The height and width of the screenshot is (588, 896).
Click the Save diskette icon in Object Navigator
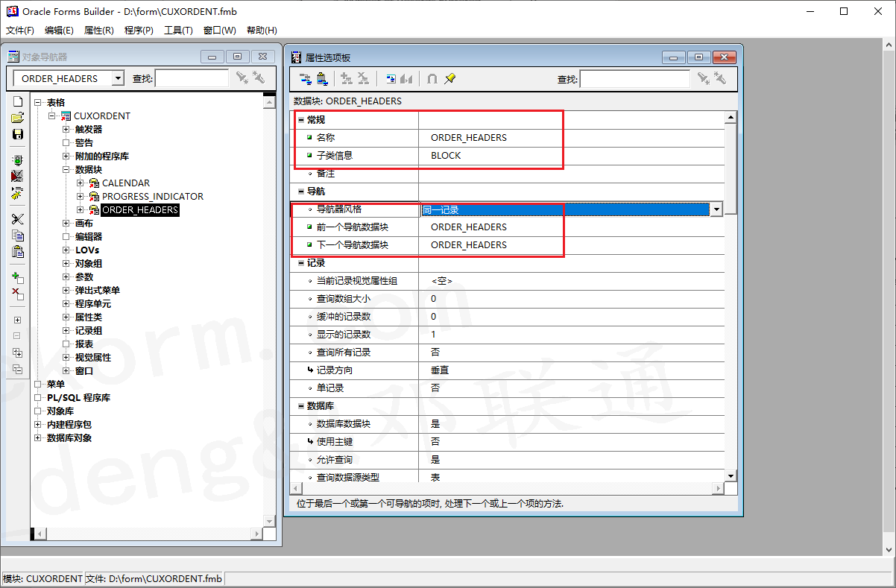pos(16,134)
